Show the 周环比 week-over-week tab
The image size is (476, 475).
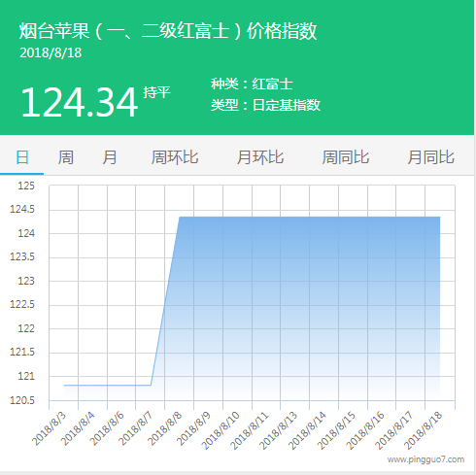(x=175, y=157)
